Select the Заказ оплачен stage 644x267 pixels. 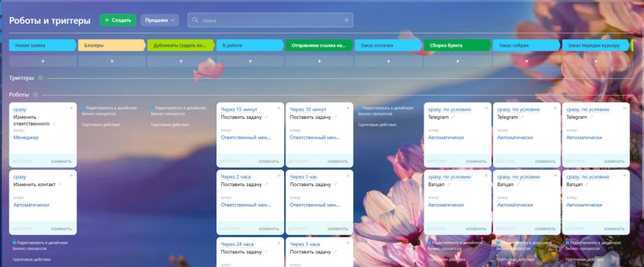point(388,45)
